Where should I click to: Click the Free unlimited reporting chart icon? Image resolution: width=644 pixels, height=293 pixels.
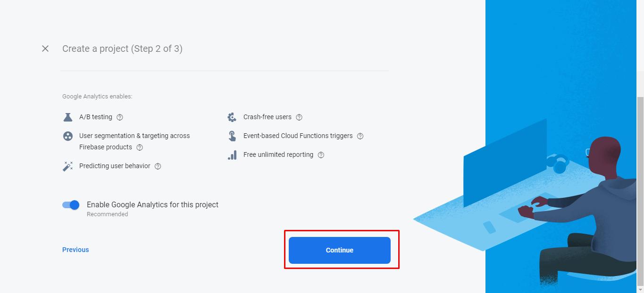232,155
